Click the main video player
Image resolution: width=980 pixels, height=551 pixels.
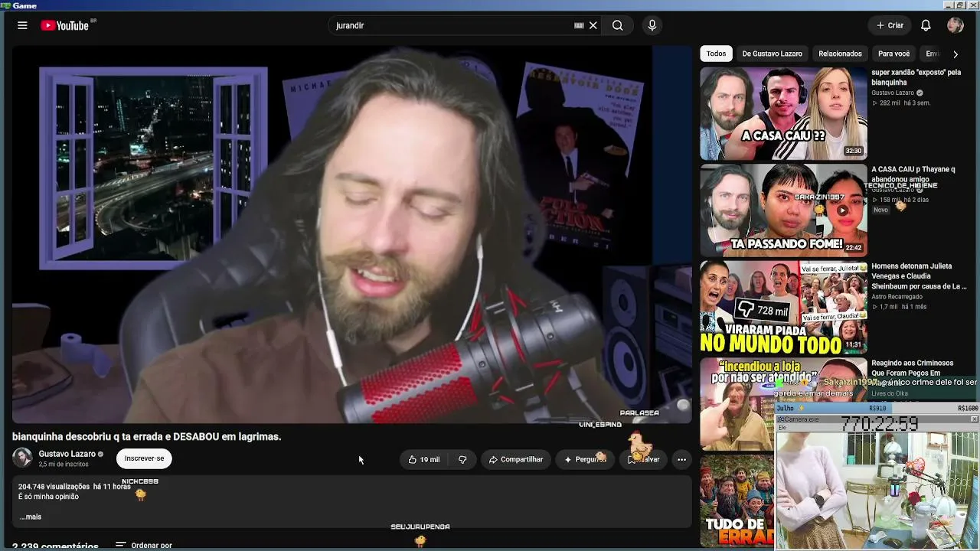[x=351, y=233]
